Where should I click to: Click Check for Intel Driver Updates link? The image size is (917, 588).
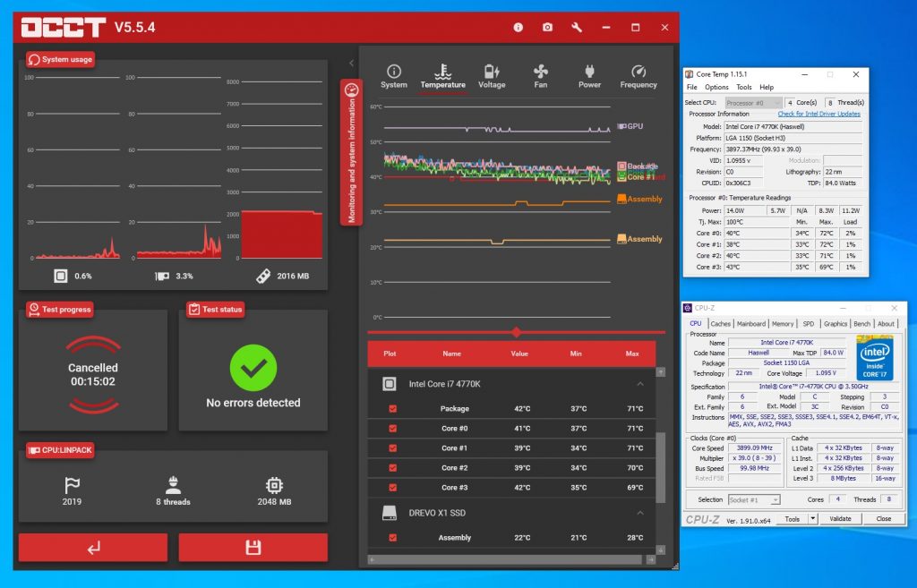pyautogui.click(x=818, y=114)
